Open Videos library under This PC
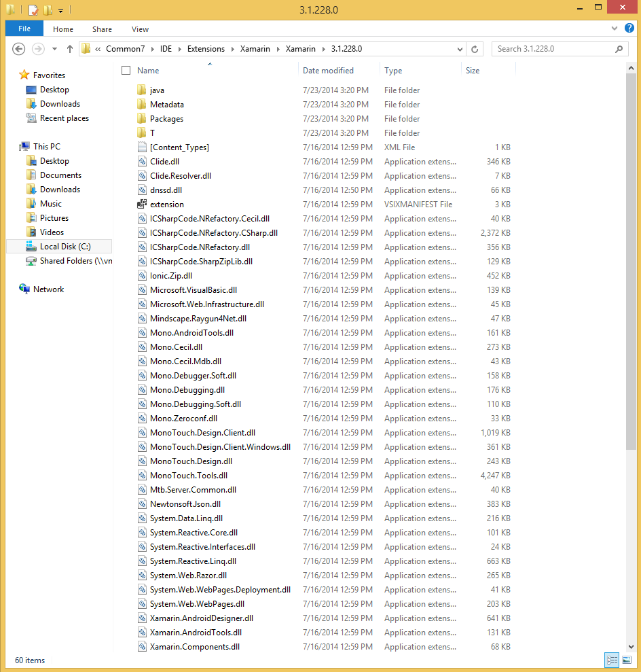 [x=52, y=232]
